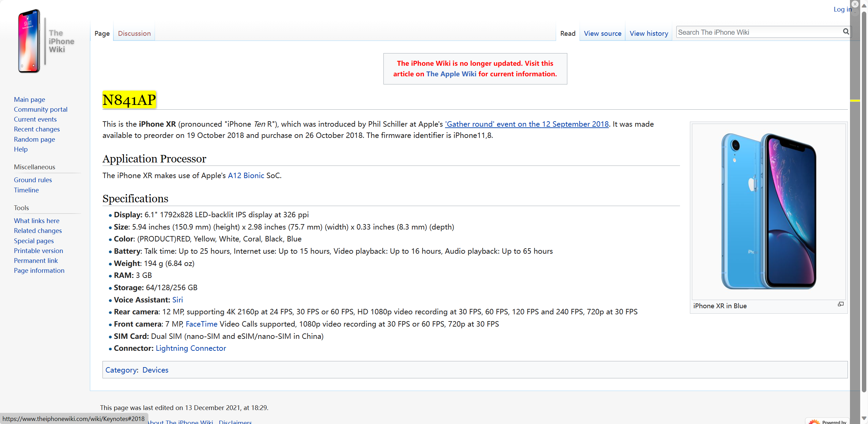Open the View history tab

pyautogui.click(x=649, y=33)
